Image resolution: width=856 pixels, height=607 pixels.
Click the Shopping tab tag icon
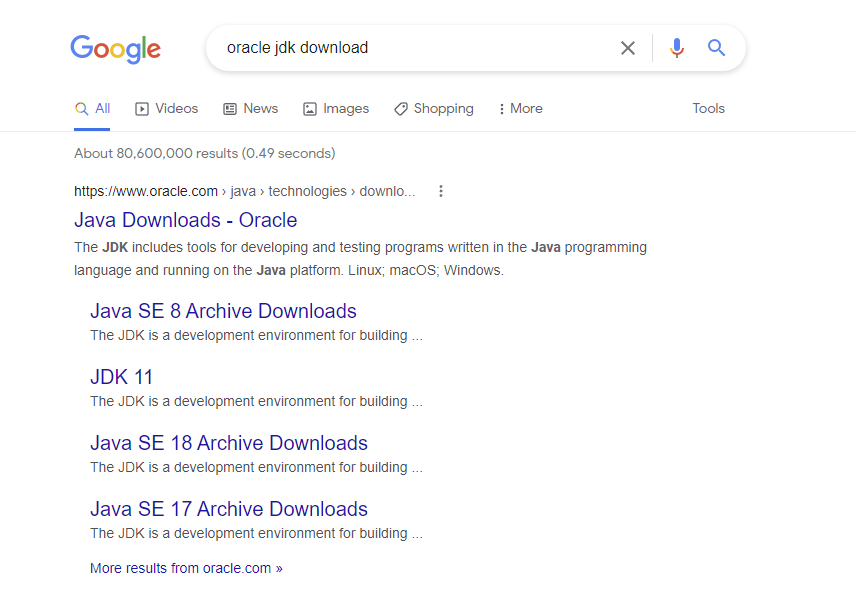click(401, 109)
